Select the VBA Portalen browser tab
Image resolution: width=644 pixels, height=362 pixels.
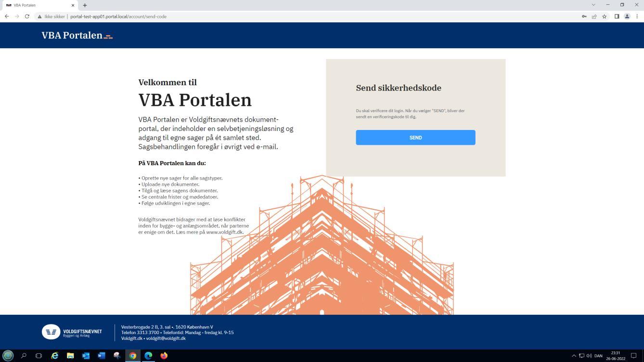[39, 5]
